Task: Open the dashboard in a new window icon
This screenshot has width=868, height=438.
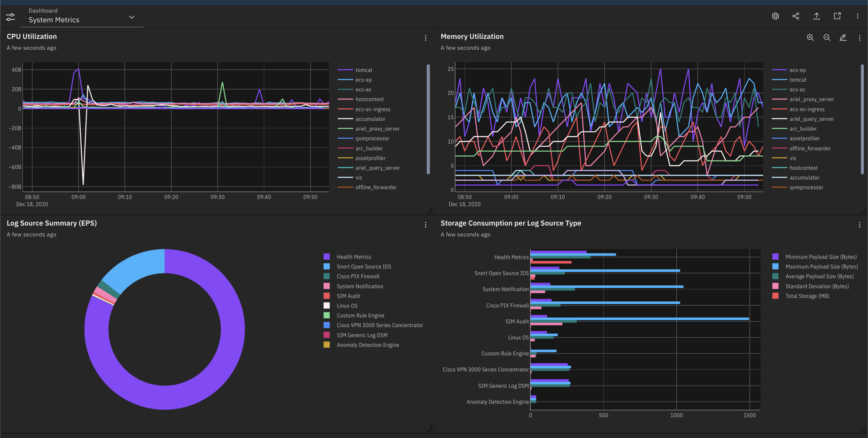Action: point(837,16)
